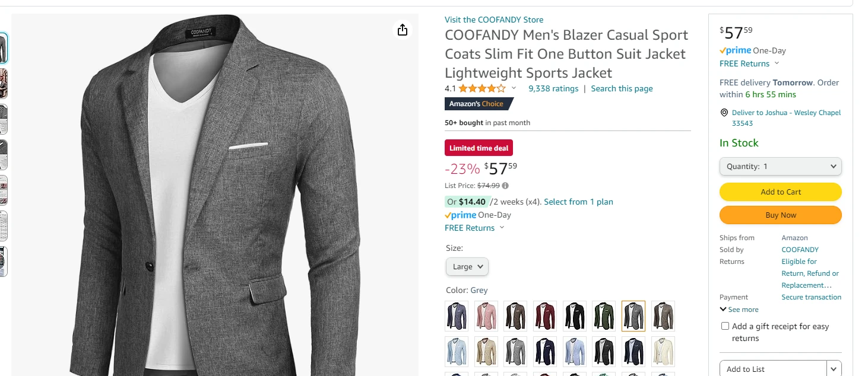Enable the gift receipt checkbox
868x376 pixels.
725,326
